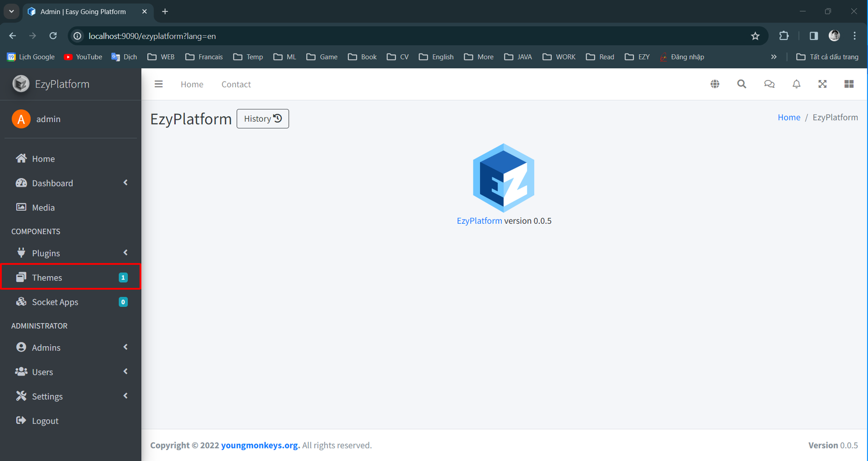The width and height of the screenshot is (868, 461).
Task: Click Home in top navigation bar
Action: click(x=192, y=84)
